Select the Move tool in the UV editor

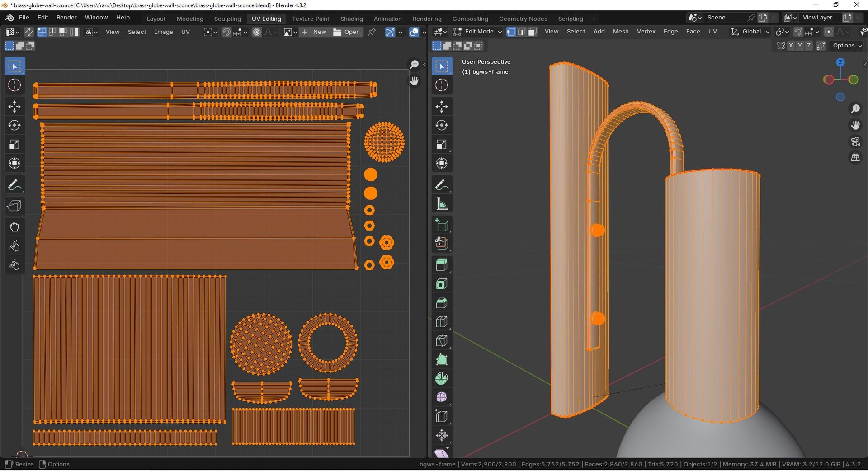tap(14, 106)
